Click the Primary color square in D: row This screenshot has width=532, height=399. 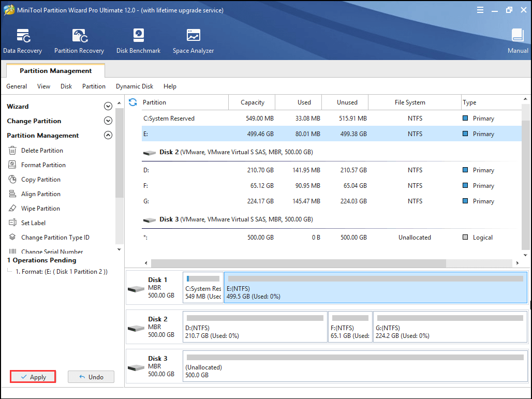point(465,170)
